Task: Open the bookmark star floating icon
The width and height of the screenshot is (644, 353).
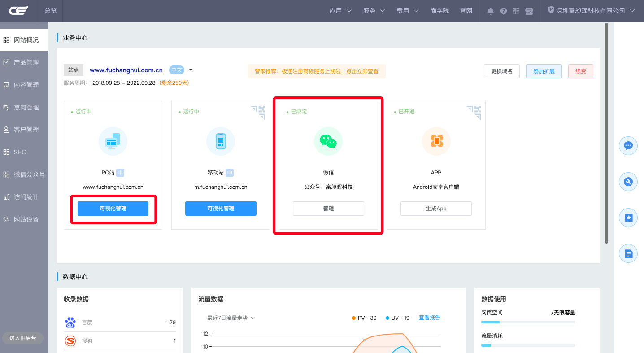Action: (628, 218)
